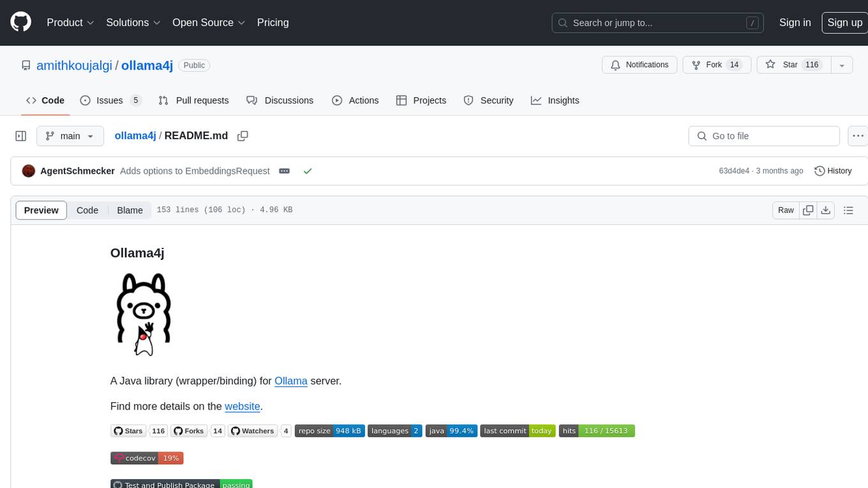
Task: View the commit check status checkmark
Action: pos(308,171)
